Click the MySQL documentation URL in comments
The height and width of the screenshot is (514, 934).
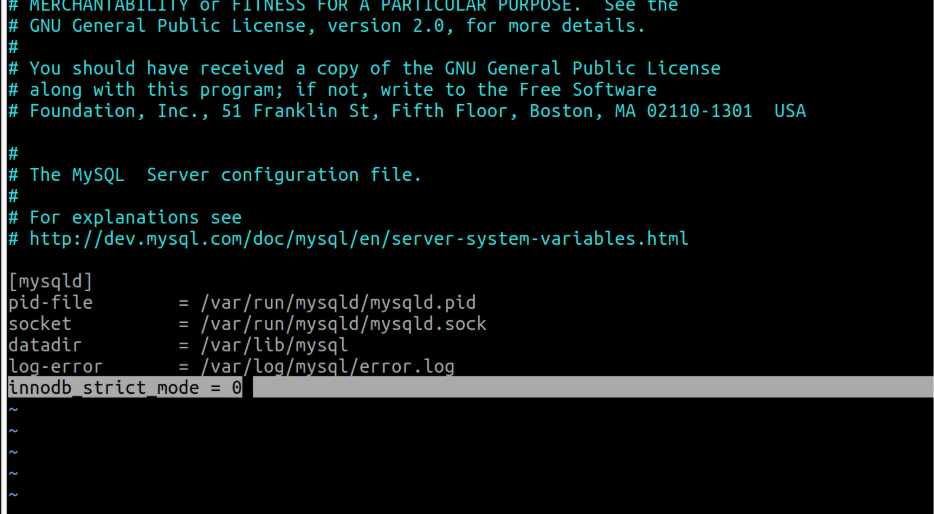pos(358,239)
